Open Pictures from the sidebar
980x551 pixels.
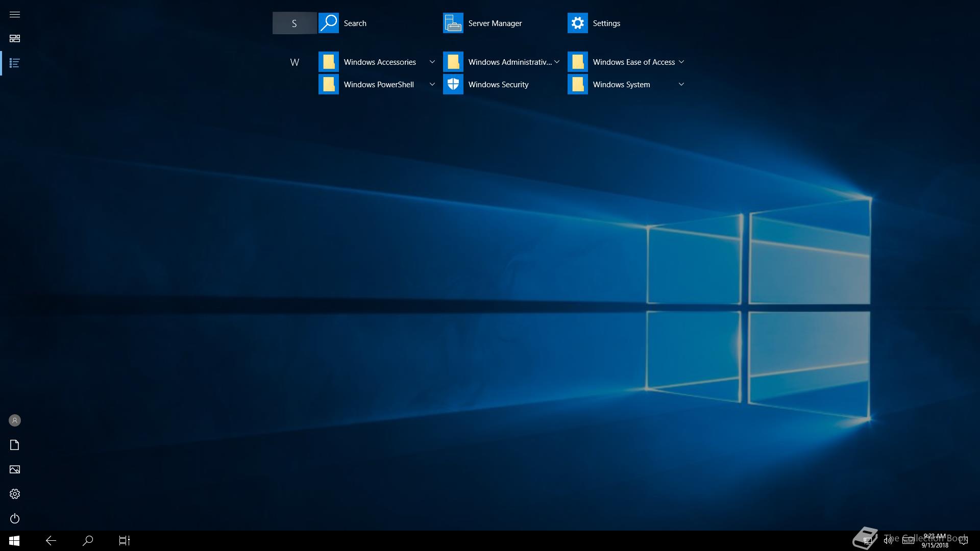tap(15, 469)
